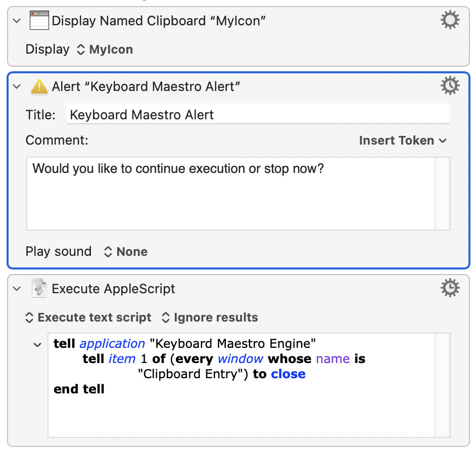Viewport: 476px width, 452px height.
Task: Click the Play sound label
Action: [59, 251]
